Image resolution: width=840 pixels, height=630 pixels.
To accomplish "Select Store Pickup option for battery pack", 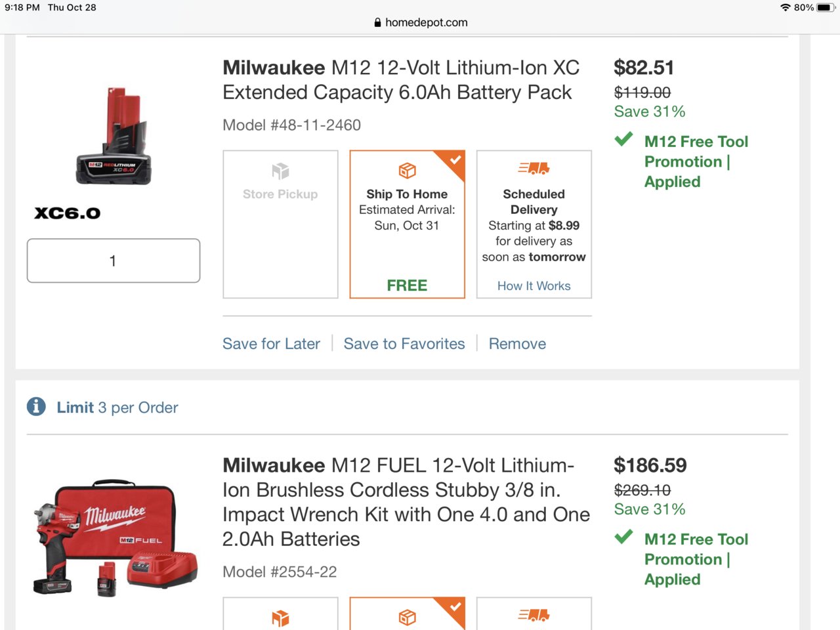I will pos(280,224).
